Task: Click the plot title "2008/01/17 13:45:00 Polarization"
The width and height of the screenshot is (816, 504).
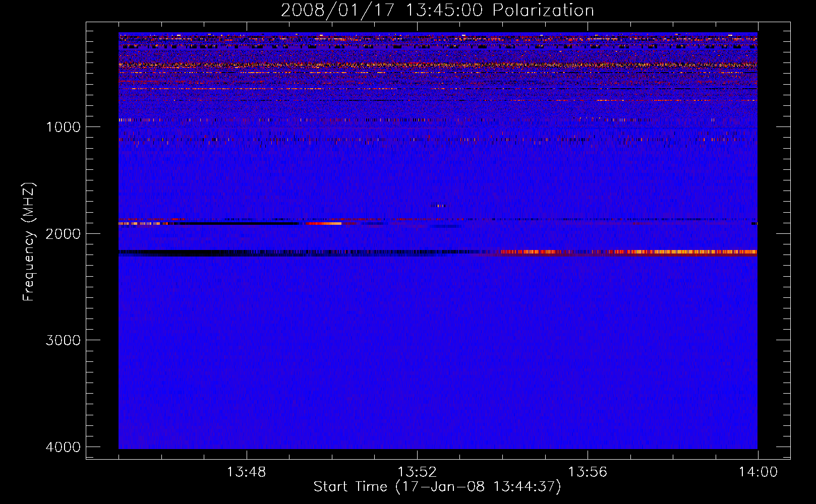Action: pyautogui.click(x=437, y=10)
